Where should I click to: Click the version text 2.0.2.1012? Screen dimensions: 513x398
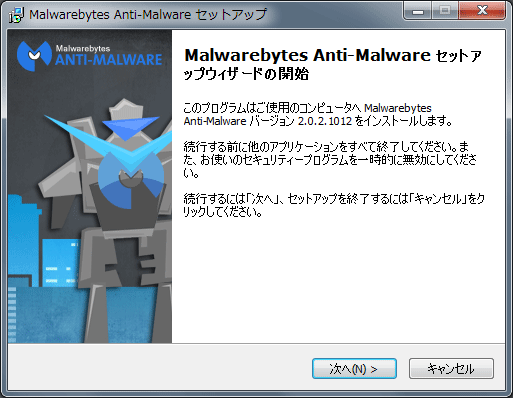325,121
